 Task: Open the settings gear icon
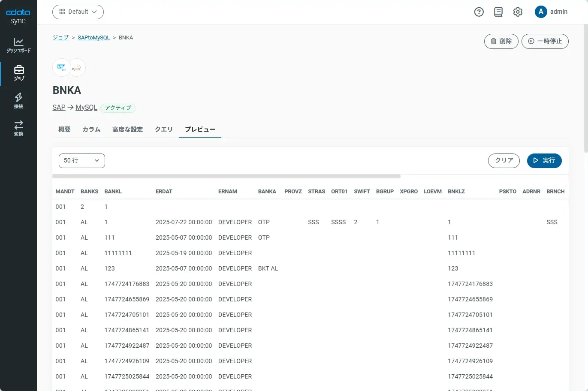click(517, 12)
